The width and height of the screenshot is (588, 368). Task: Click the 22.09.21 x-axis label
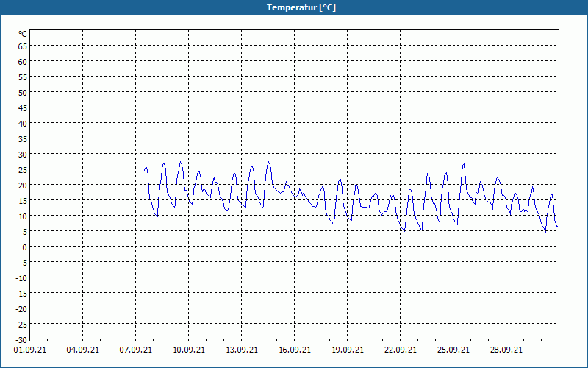[x=400, y=350]
